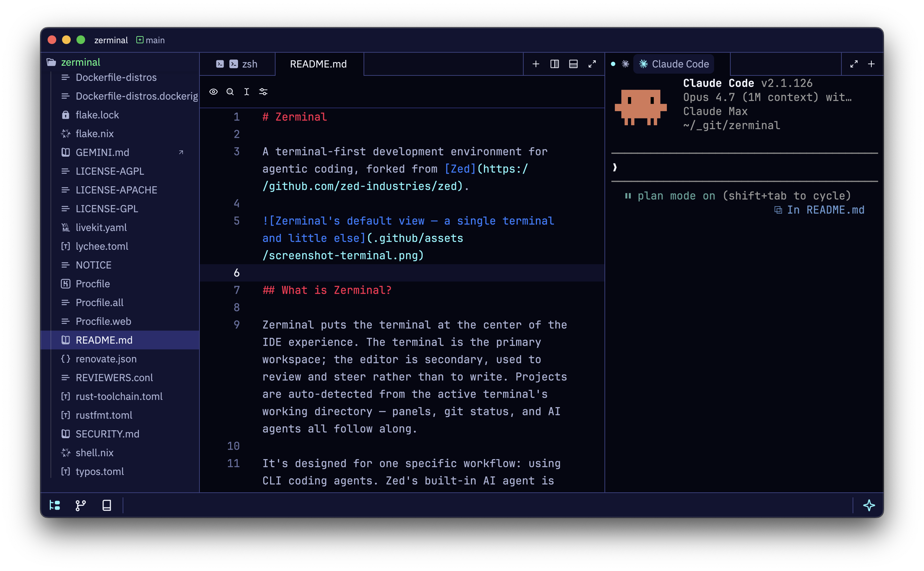This screenshot has height=571, width=924.
Task: Select the Claude Code tab
Action: pos(674,64)
